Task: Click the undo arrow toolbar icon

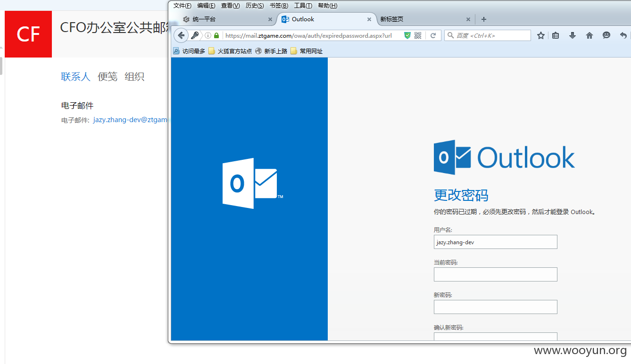Action: [623, 35]
